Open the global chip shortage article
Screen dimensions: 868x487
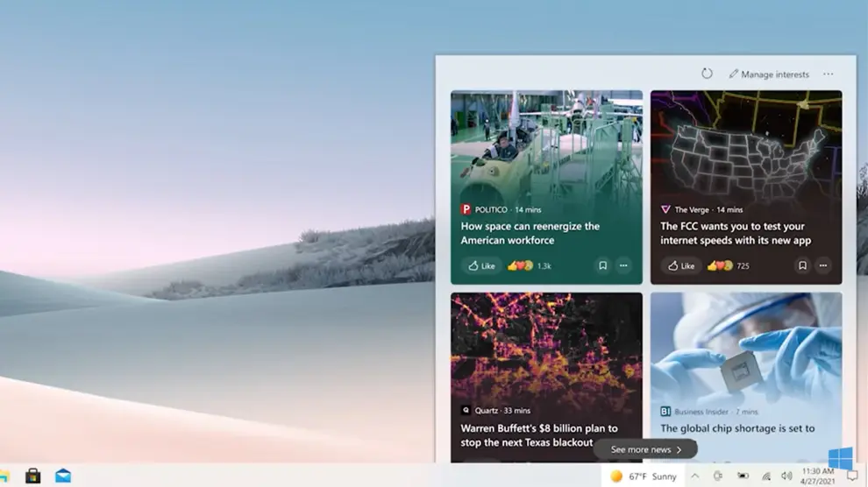click(x=737, y=428)
